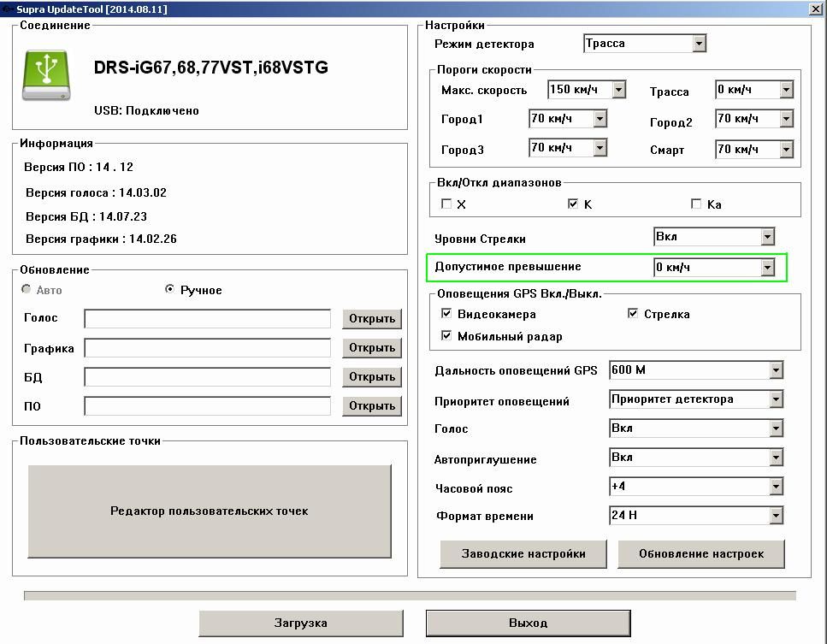827x644 pixels.
Task: Click the Обновление настроек button
Action: click(700, 553)
